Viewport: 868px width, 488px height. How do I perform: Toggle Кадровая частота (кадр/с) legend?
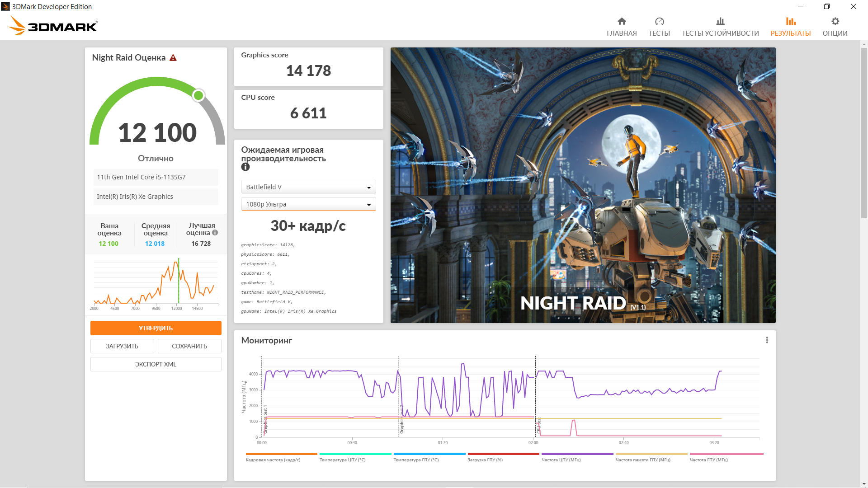[281, 457]
